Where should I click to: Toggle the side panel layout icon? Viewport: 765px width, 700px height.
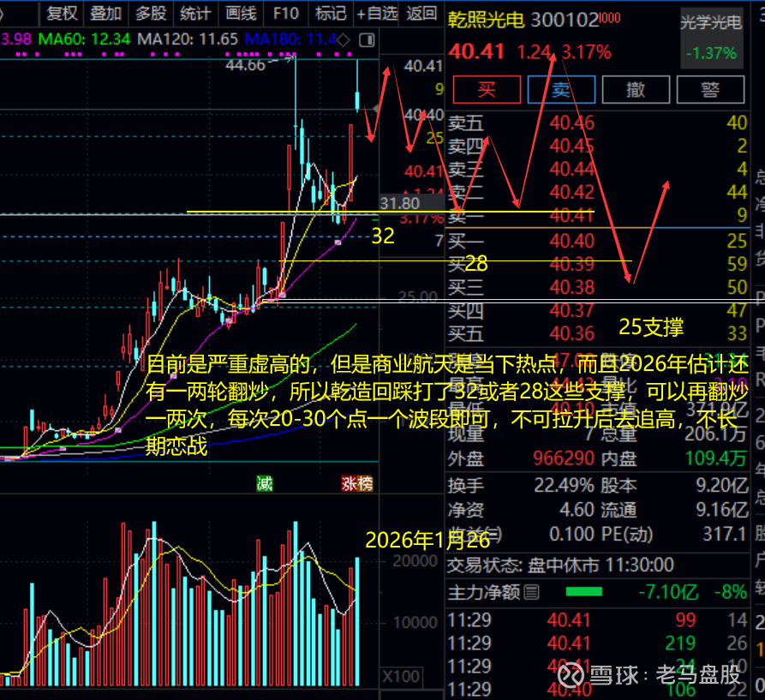367,40
